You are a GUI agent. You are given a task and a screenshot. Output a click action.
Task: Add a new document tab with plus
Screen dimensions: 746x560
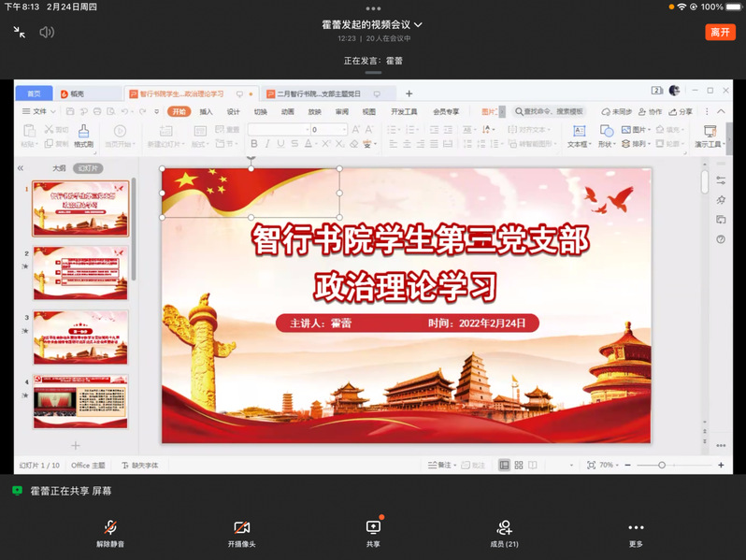coord(409,93)
